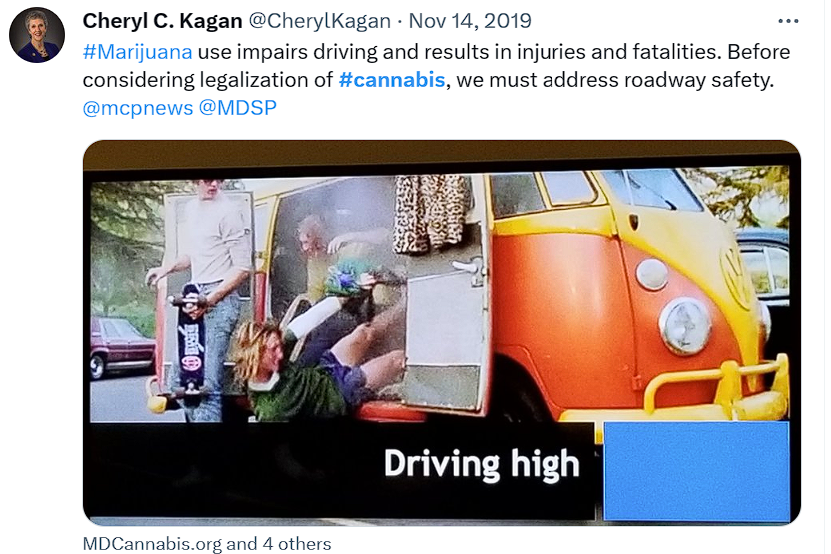Visit the @MDSP mention
831x554 pixels.
click(x=237, y=108)
